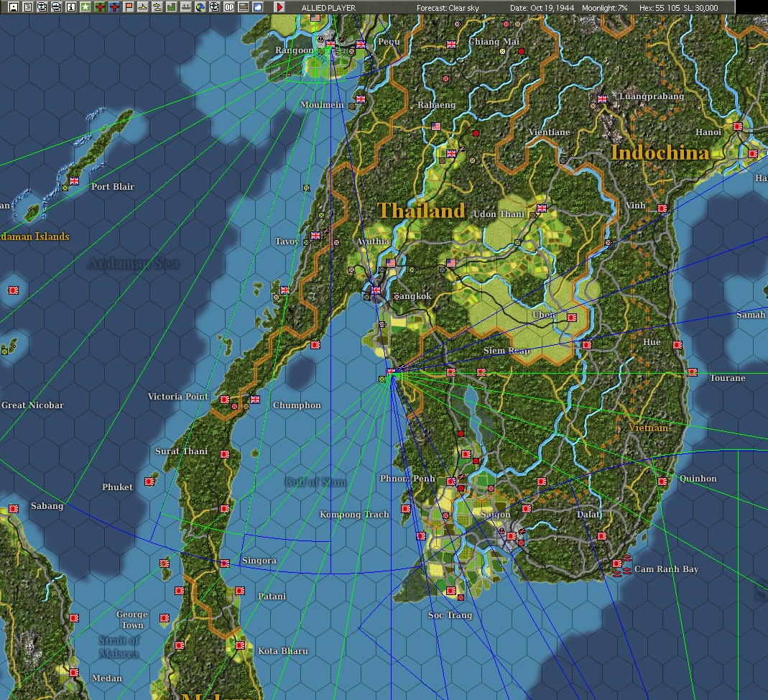Click the save game disk icon
Screen dimensions: 768x700
(x=14, y=7)
